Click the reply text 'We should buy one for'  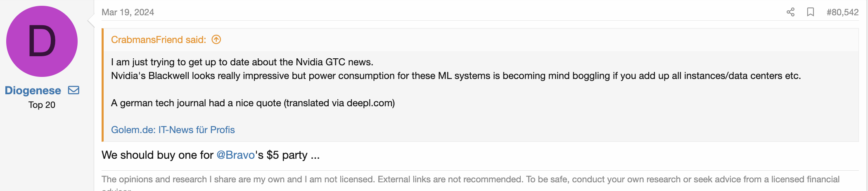click(x=157, y=155)
